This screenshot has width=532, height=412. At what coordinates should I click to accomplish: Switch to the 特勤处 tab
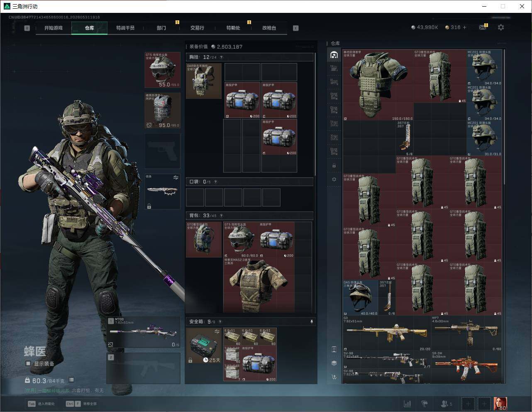pos(233,28)
